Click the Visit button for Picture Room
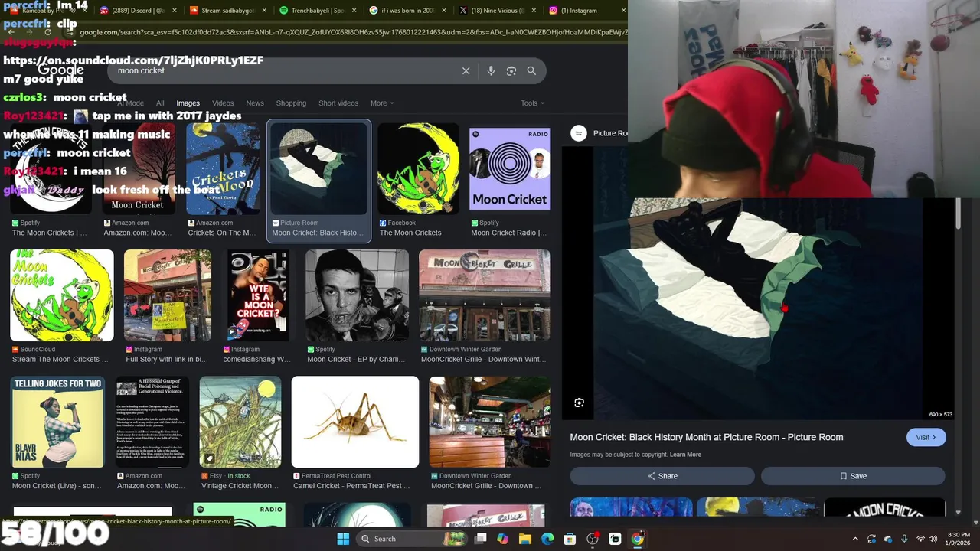 [x=926, y=437]
